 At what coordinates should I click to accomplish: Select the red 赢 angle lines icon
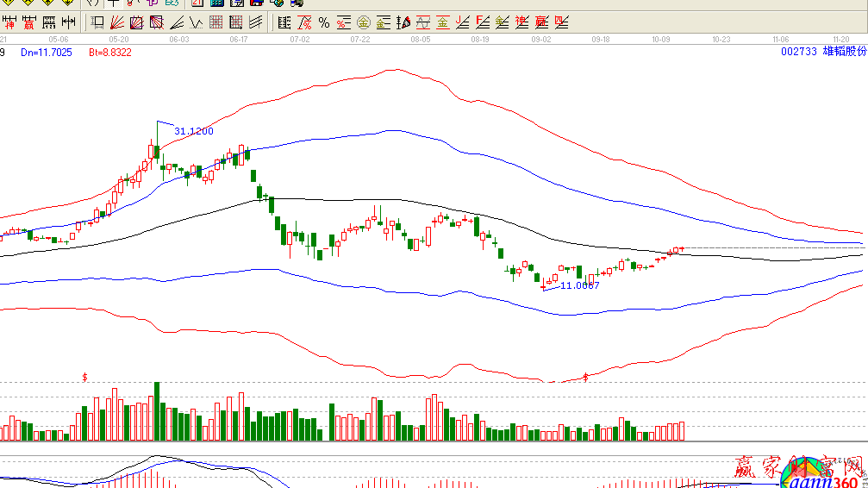click(x=541, y=22)
